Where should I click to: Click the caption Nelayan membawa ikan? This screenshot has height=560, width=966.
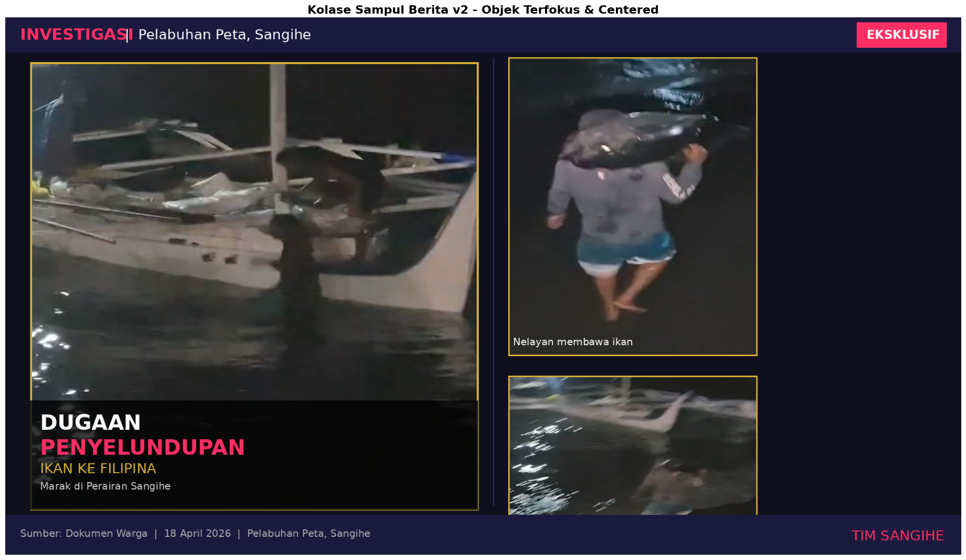click(572, 342)
